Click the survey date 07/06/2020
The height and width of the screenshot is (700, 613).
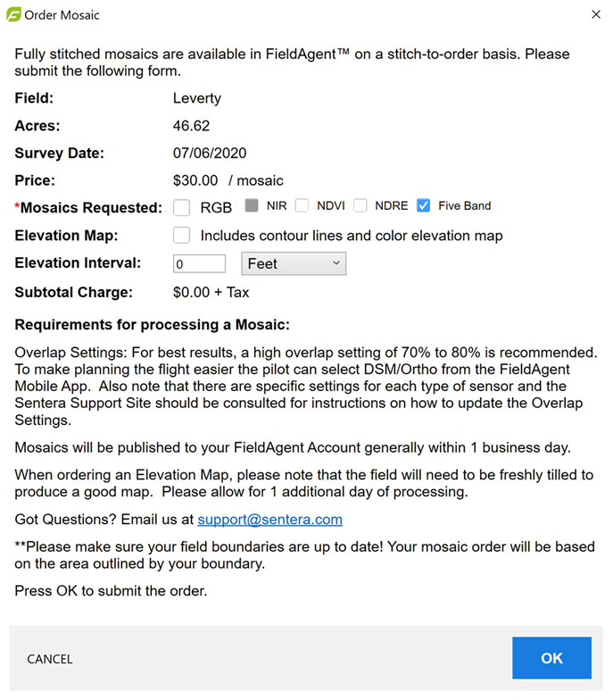[210, 153]
